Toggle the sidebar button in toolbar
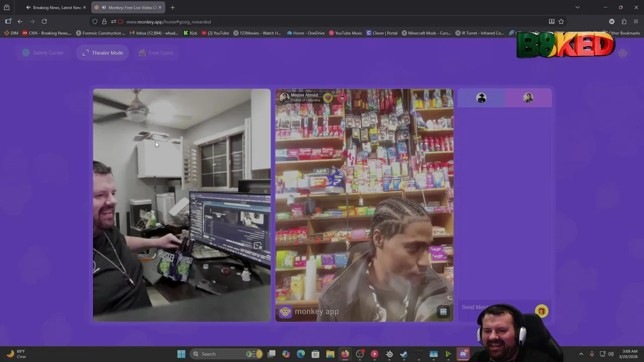This screenshot has height=362, width=644. point(8,22)
